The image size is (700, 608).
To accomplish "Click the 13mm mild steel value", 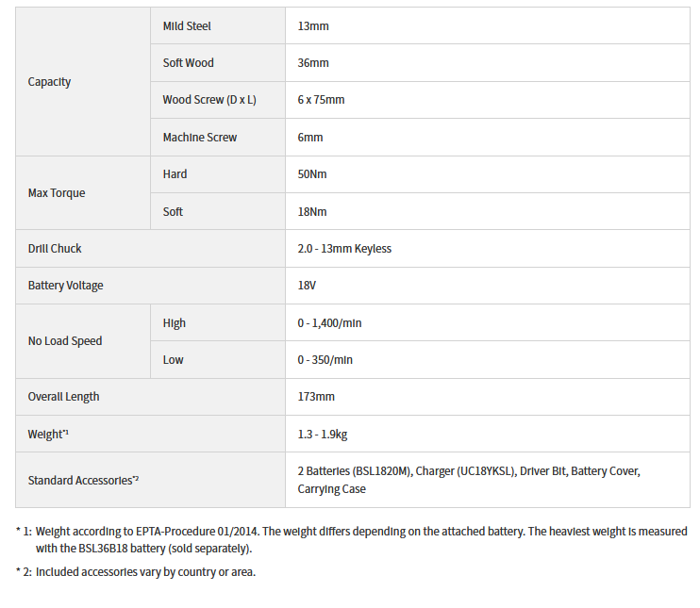I will (313, 25).
